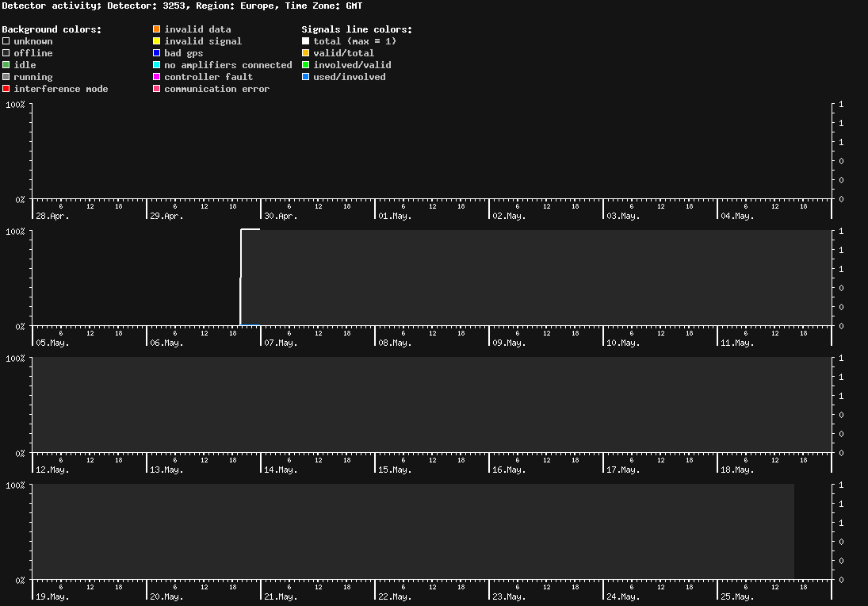The image size is (868, 606).
Task: Click the white total line color swatch
Action: (305, 41)
